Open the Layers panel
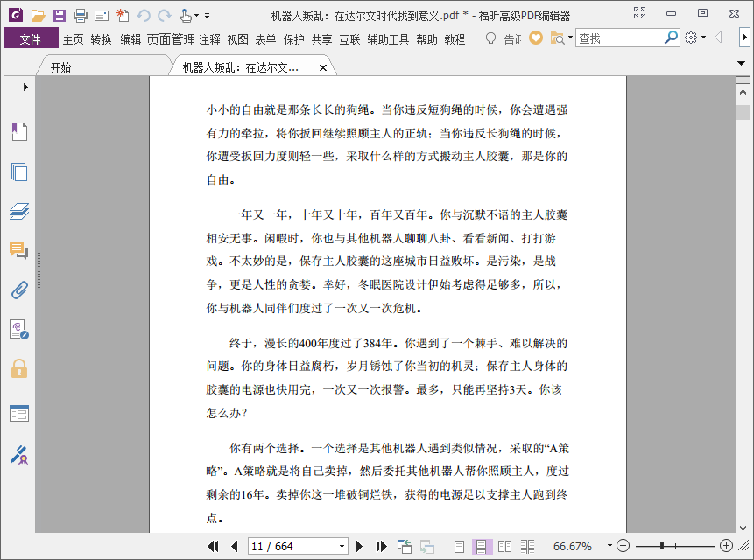 coord(19,211)
